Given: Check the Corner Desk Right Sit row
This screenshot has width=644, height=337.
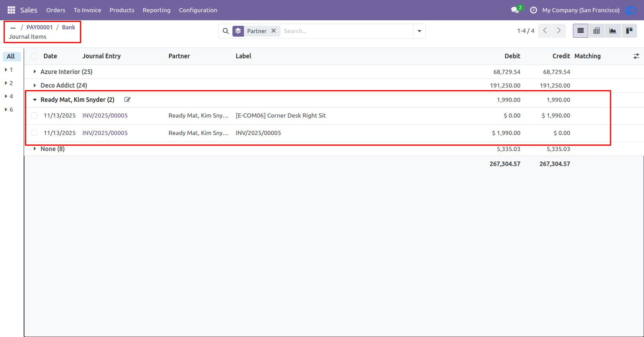Looking at the screenshot, I should [34, 115].
